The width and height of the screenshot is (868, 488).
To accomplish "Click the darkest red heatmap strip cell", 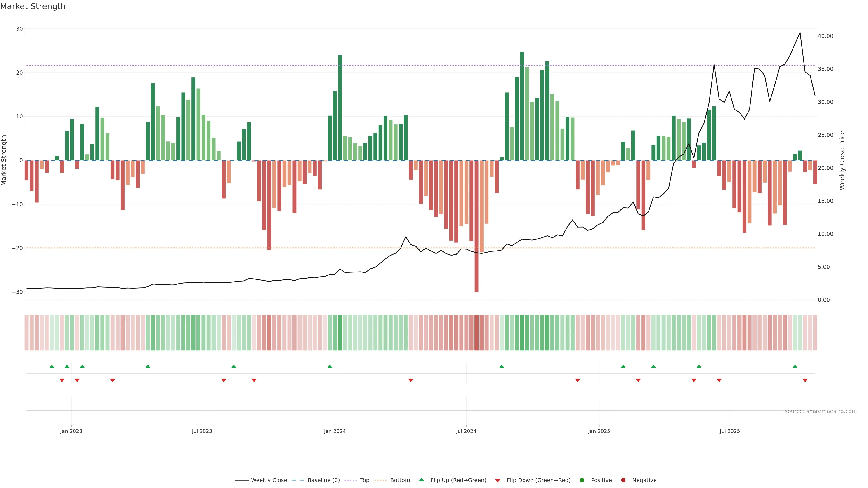I will pyautogui.click(x=476, y=333).
